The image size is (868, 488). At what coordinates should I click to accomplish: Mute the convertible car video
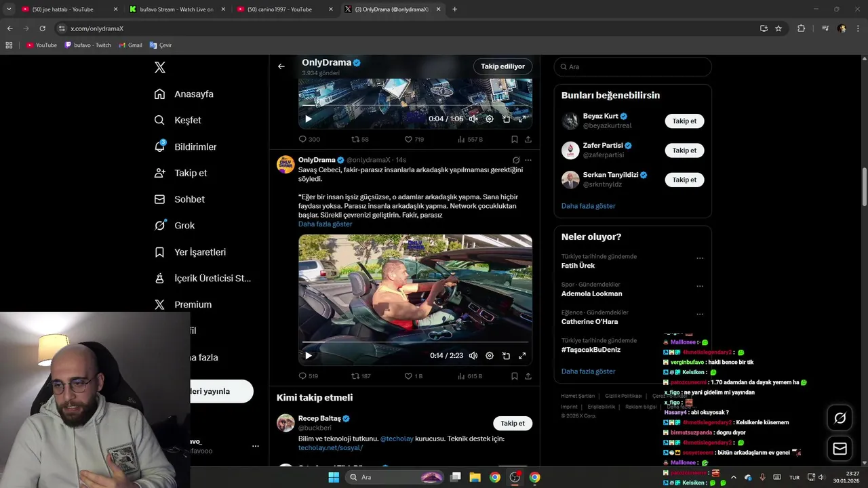click(x=473, y=355)
